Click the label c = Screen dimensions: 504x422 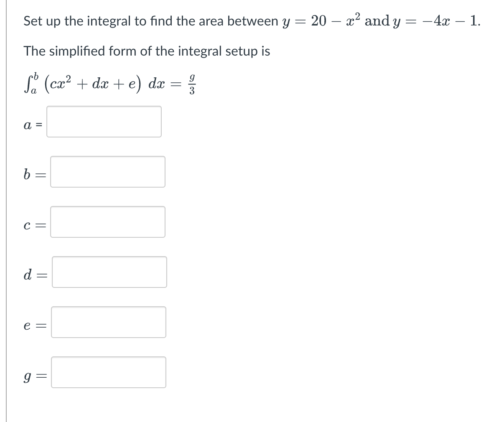pos(33,226)
